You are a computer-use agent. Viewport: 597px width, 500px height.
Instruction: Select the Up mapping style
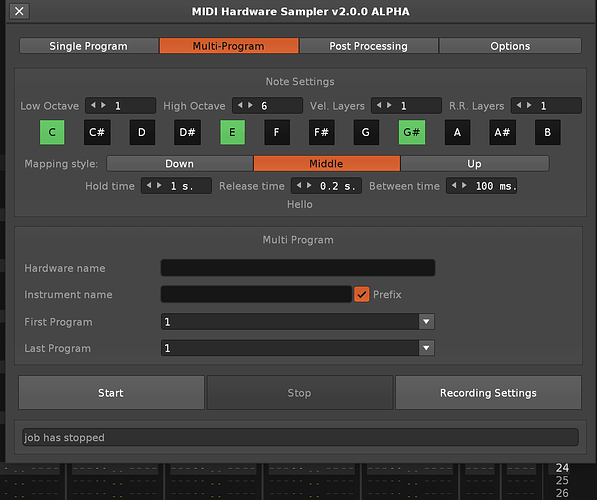[x=474, y=163]
